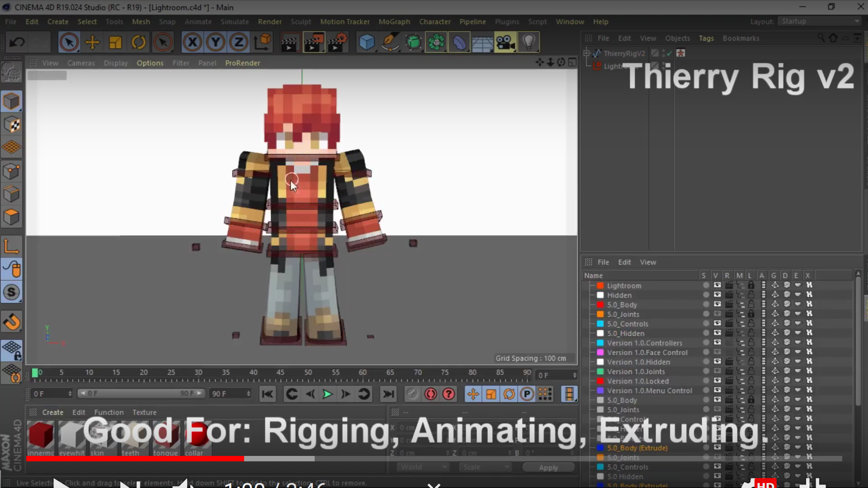This screenshot has height=488, width=868.
Task: Click the Enable Axis icon
Action: [x=12, y=247]
